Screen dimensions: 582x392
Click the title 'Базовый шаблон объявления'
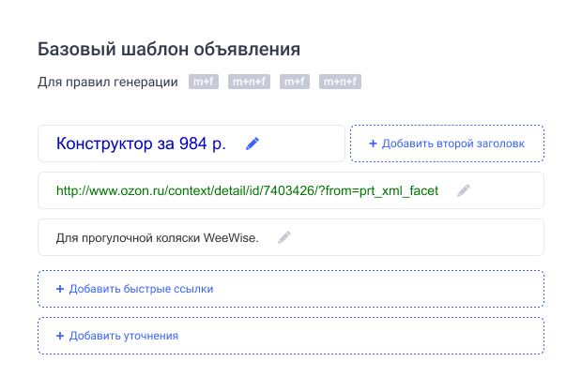point(169,49)
